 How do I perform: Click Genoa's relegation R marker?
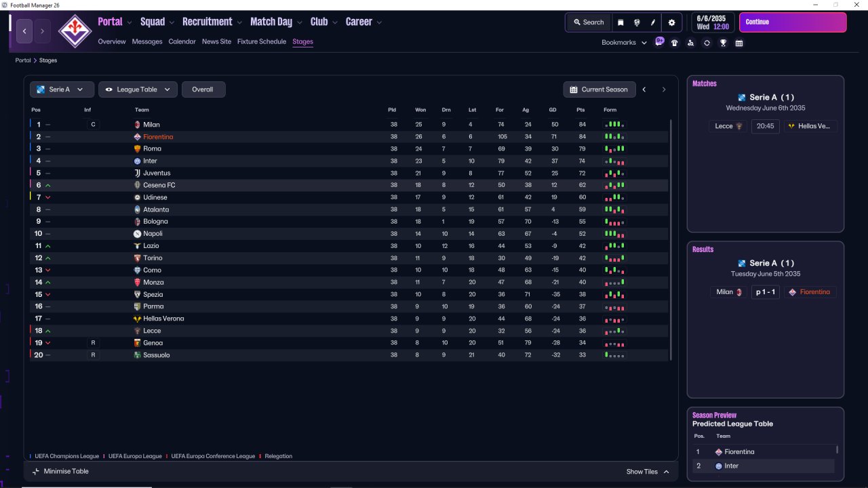coord(94,343)
